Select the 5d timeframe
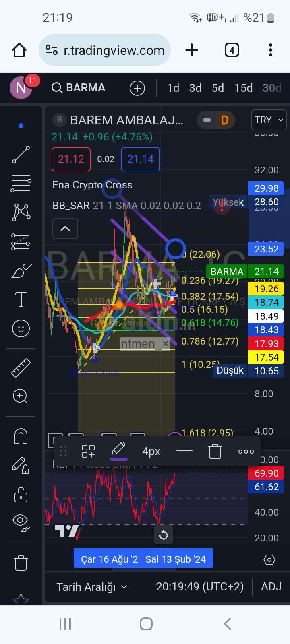Screen dimensions: 290x644 [218, 88]
